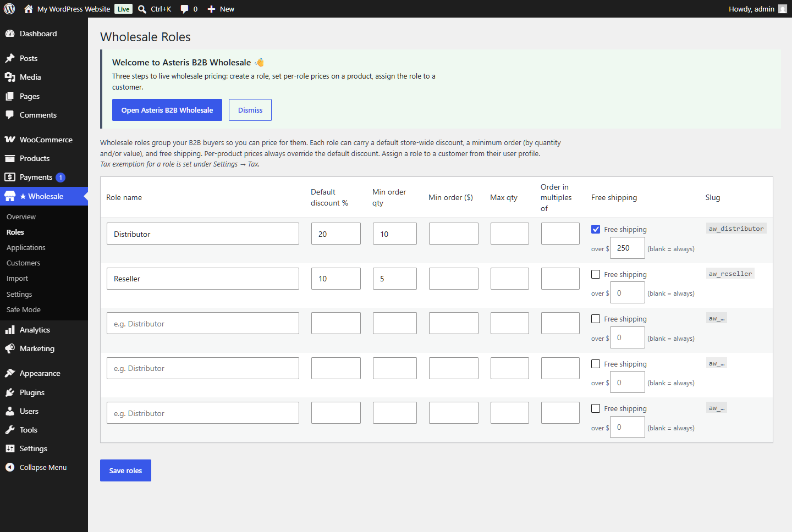Click the search magnifier icon

pyautogui.click(x=142, y=9)
